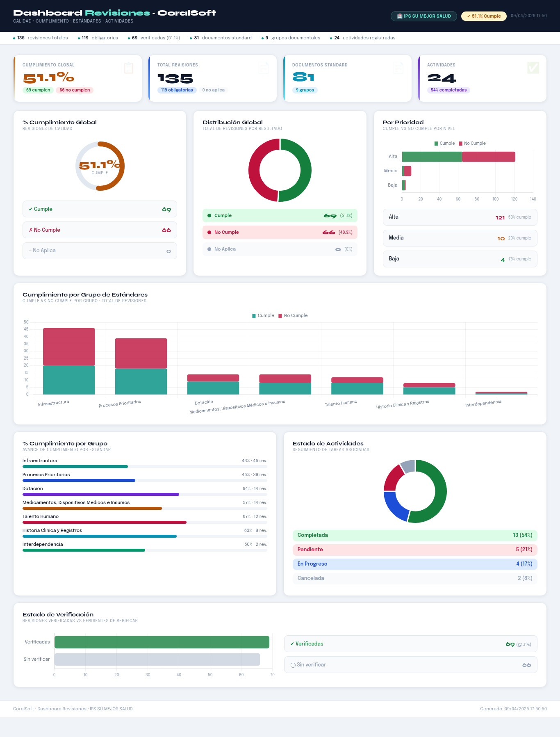This screenshot has width=560, height=737.
Task: Select the Procesos Prioritarios progress bar
Action: [x=145, y=480]
